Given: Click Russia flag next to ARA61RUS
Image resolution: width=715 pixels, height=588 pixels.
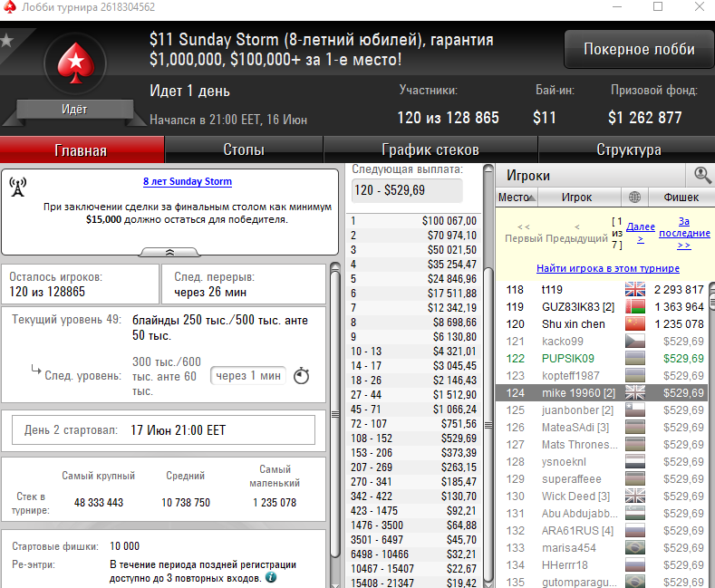Looking at the screenshot, I should (634, 531).
